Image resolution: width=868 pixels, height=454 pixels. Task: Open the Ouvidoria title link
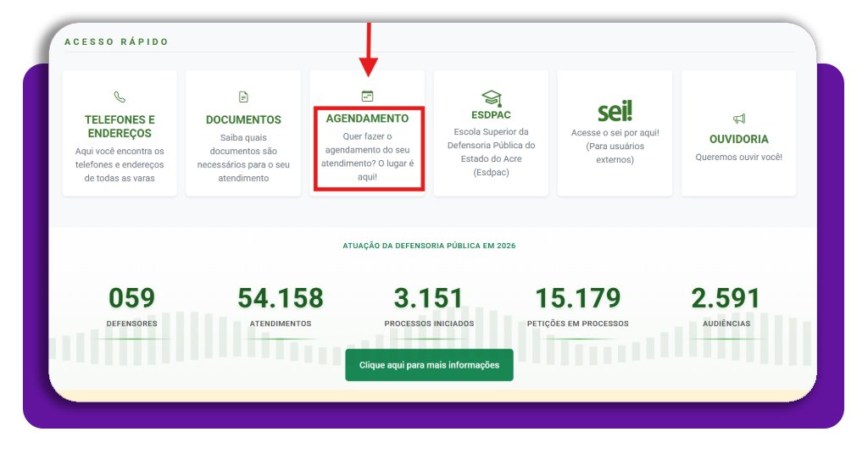(x=738, y=139)
